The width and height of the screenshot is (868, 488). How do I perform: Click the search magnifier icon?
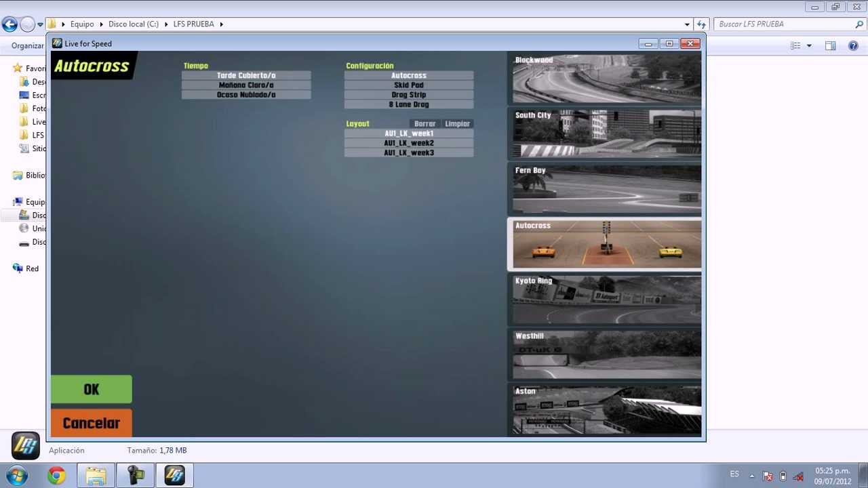[859, 24]
